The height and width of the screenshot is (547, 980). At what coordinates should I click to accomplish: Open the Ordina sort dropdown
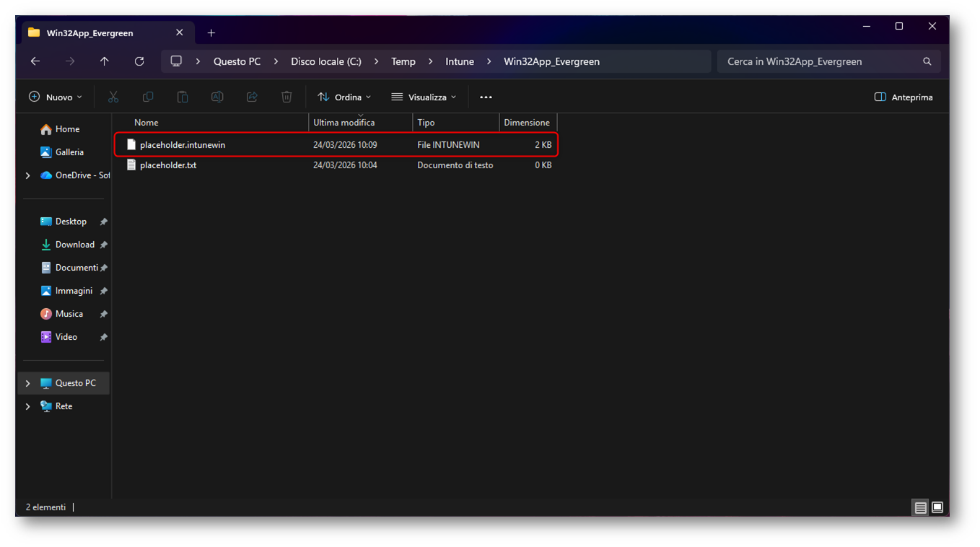coord(344,97)
